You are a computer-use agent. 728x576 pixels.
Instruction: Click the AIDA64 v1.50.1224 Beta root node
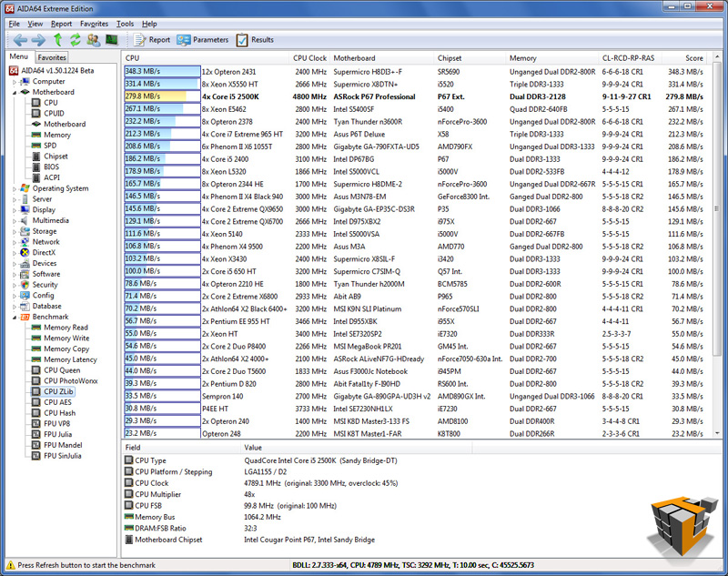(x=57, y=71)
